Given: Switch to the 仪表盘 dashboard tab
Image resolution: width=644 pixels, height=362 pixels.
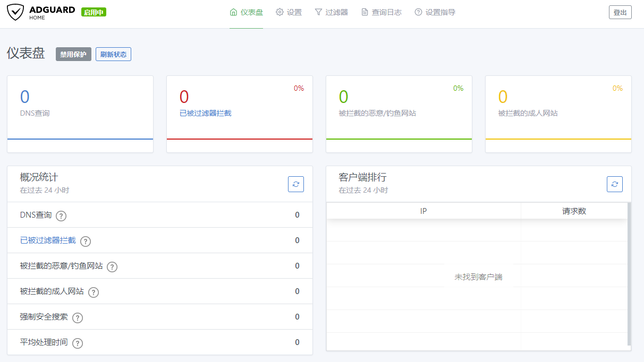Looking at the screenshot, I should click(246, 12).
